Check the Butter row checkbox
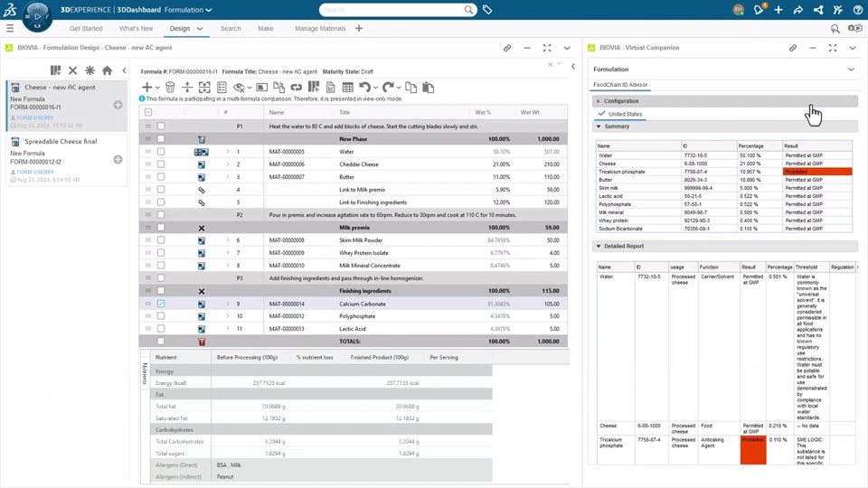 pos(161,177)
